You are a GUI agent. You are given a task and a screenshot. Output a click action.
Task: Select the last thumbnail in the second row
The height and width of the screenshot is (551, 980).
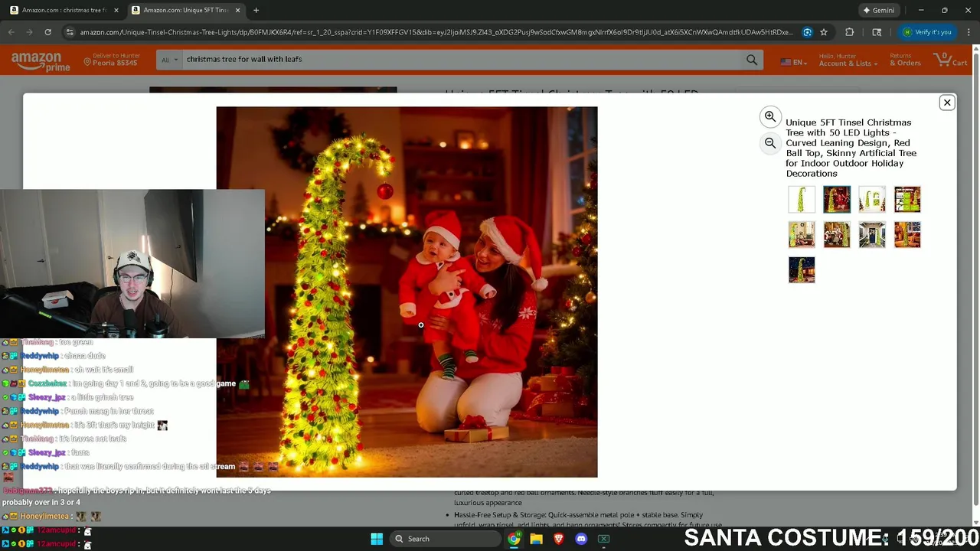tap(907, 235)
